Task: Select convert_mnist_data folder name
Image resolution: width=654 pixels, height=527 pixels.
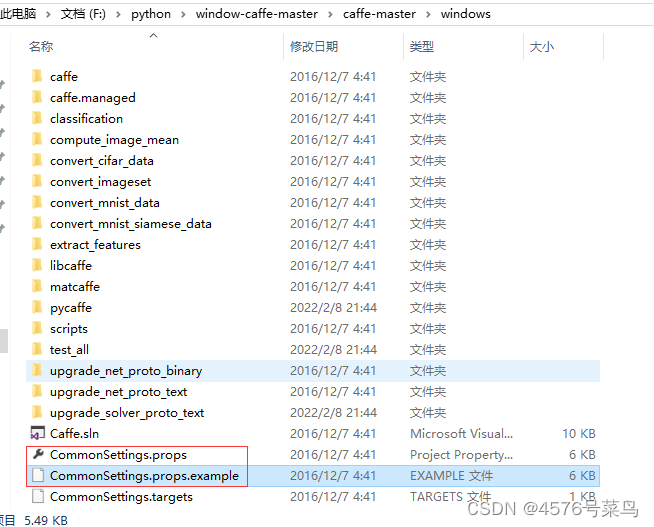Action: [x=105, y=203]
